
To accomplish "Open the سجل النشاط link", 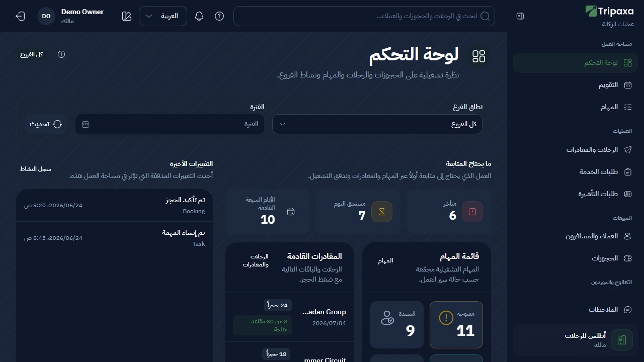I will pyautogui.click(x=36, y=169).
